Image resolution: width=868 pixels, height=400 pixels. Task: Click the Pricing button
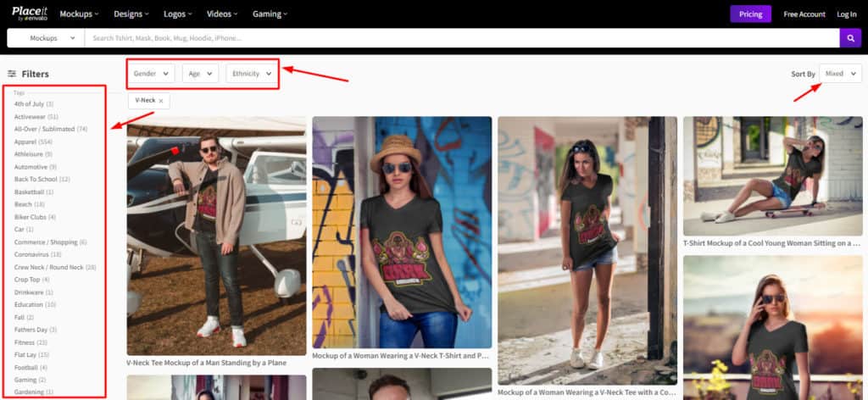coord(750,14)
